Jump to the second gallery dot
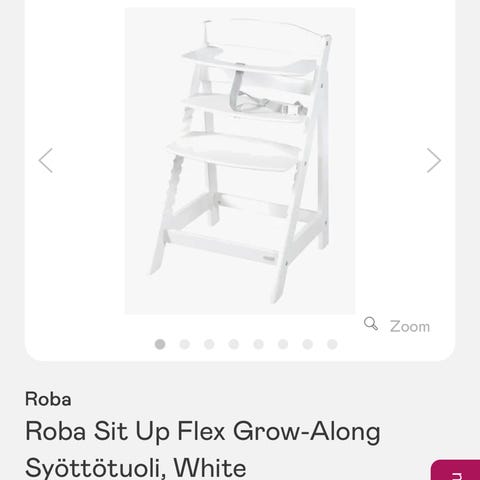The width and height of the screenshot is (480, 480). pos(185,344)
